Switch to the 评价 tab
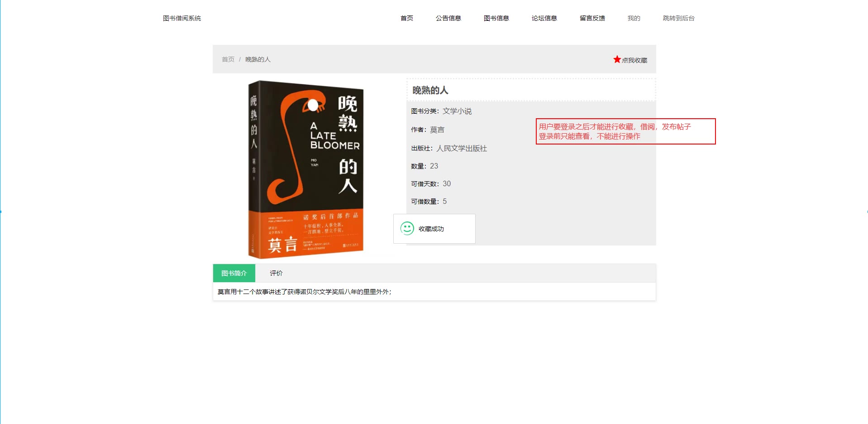868x424 pixels. tap(276, 273)
